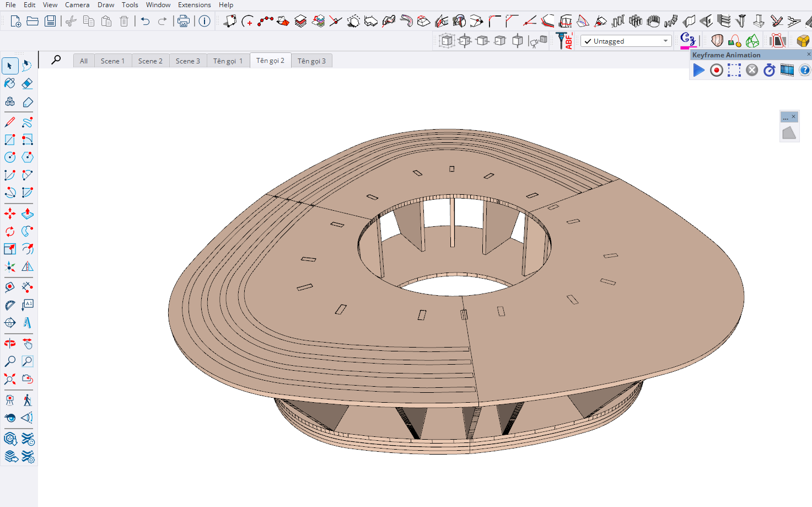Close the Keyframe Animation toolbar
Image resolution: width=812 pixels, height=507 pixels.
pyautogui.click(x=809, y=54)
